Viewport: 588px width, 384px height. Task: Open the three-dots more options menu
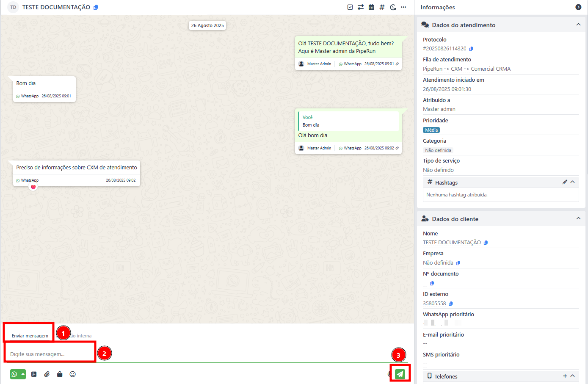pos(403,7)
